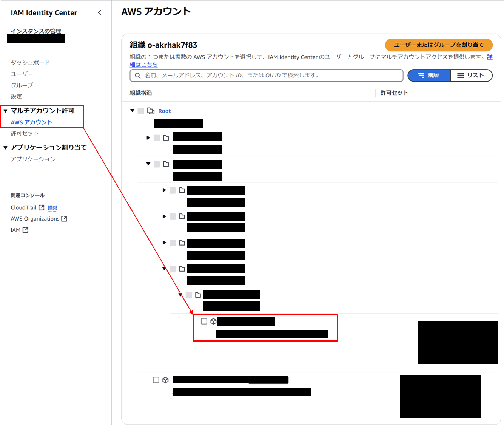Open 許可セット in the sidebar
This screenshot has width=504, height=425.
25,133
